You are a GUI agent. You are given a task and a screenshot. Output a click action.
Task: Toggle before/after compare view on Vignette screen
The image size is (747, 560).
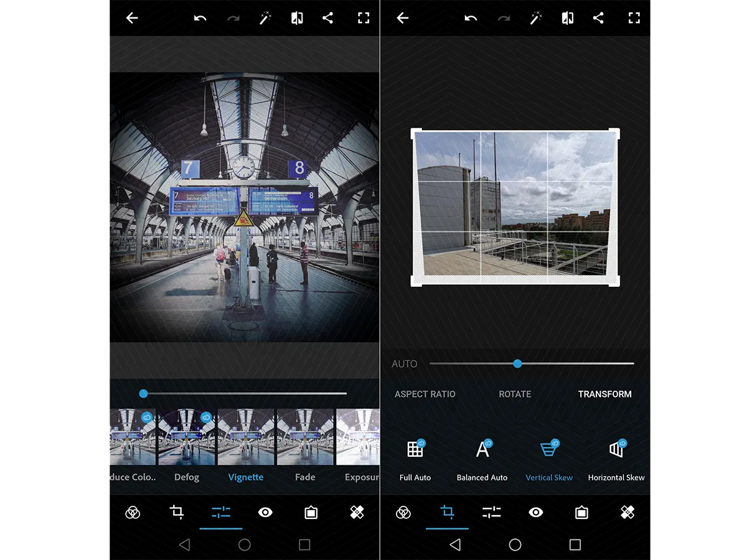coord(297,18)
